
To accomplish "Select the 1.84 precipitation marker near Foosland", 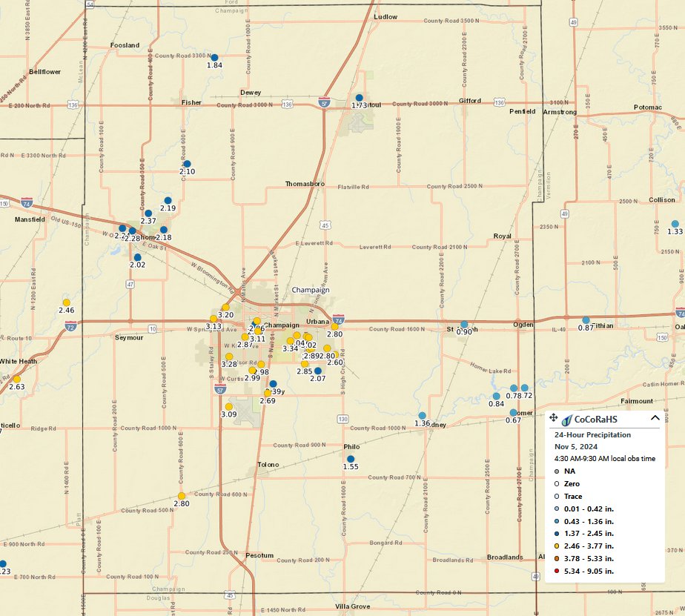I will pyautogui.click(x=214, y=58).
